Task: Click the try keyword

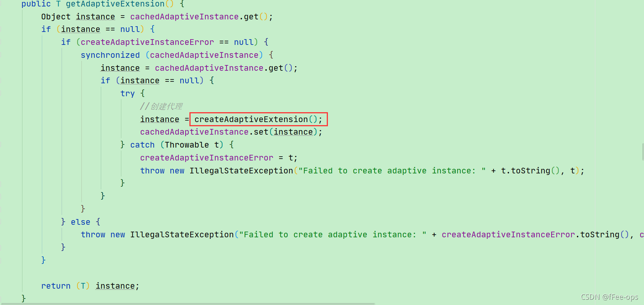Action: click(127, 94)
